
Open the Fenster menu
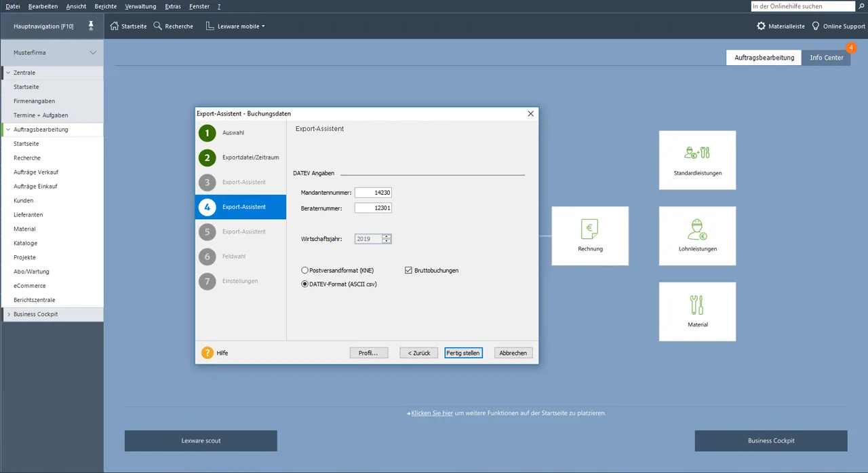pos(199,6)
